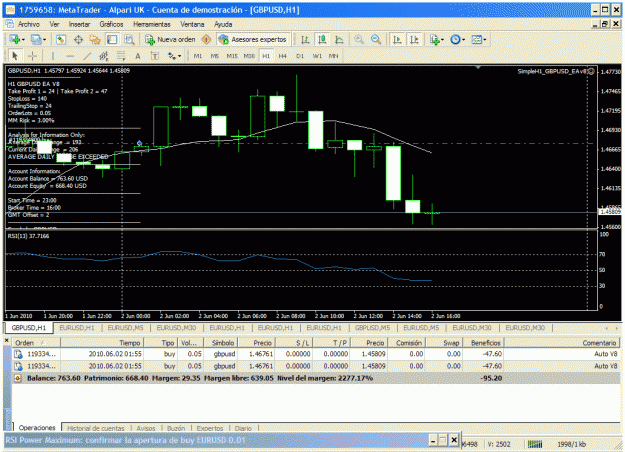Open the Ayuda menu

coord(223,24)
